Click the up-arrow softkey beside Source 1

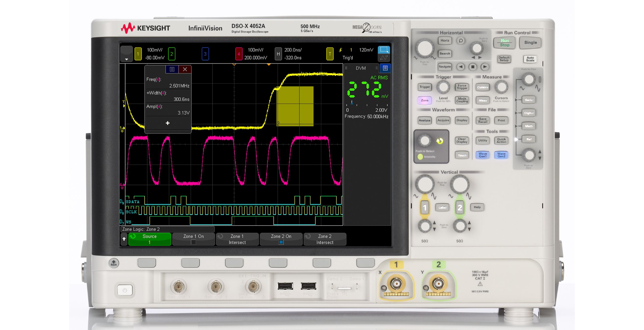[x=124, y=239]
